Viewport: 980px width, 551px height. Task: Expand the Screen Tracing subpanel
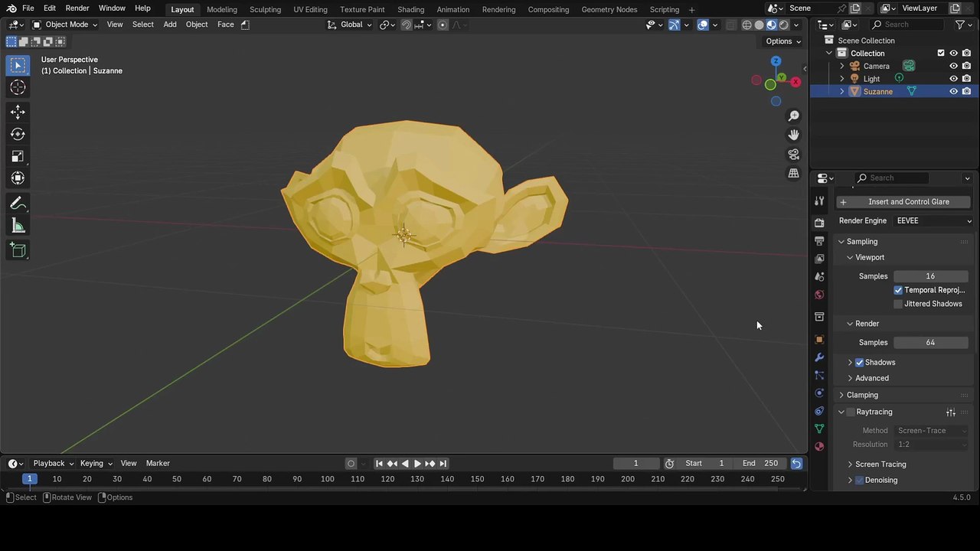[850, 465]
